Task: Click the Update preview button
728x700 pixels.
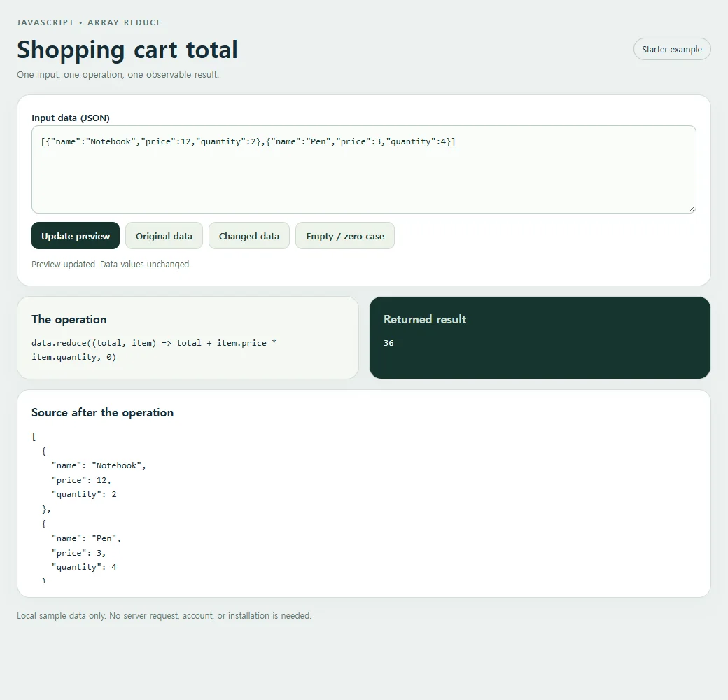Action: click(76, 236)
